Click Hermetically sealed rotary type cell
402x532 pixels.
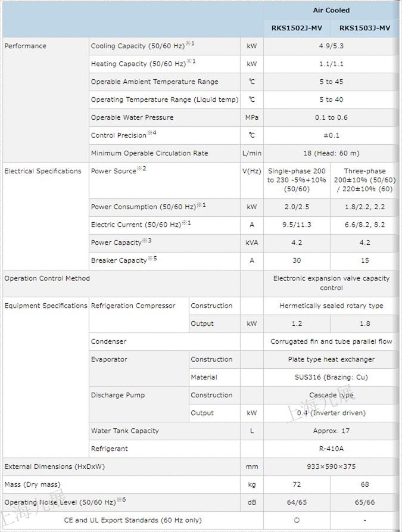tap(331, 306)
